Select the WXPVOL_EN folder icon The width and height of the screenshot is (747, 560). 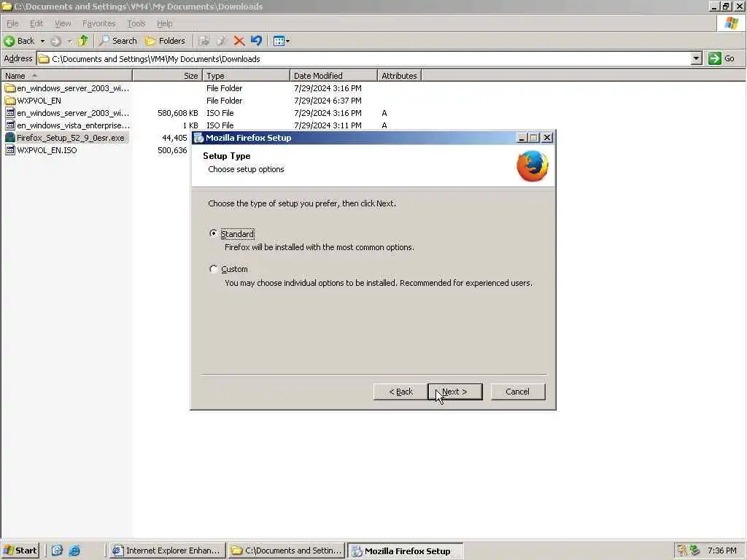[x=10, y=101]
